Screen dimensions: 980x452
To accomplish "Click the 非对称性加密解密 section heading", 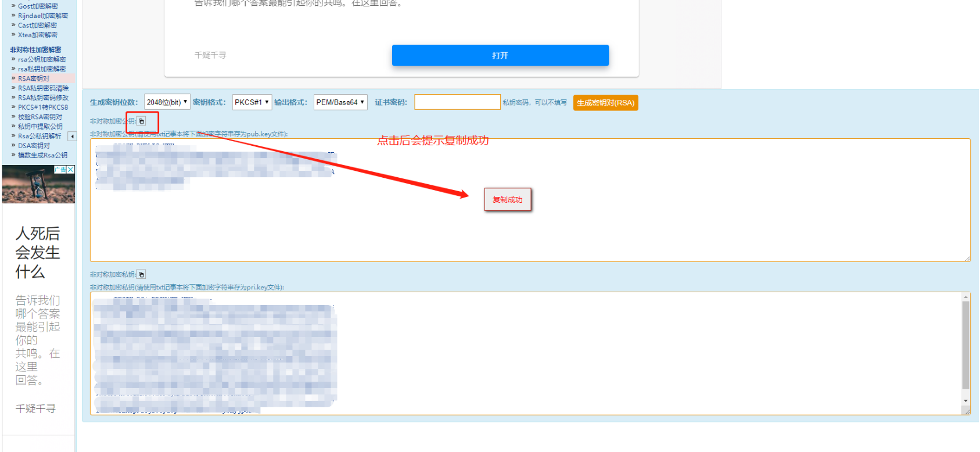I will (35, 49).
